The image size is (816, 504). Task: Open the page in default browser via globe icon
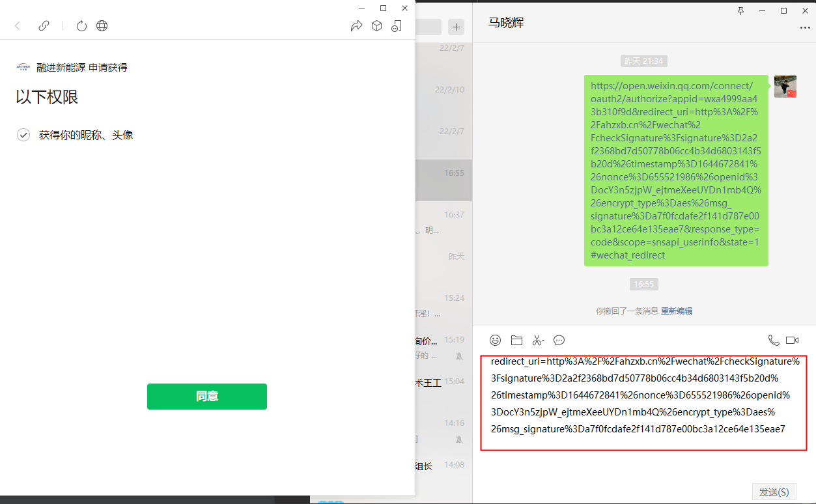102,26
